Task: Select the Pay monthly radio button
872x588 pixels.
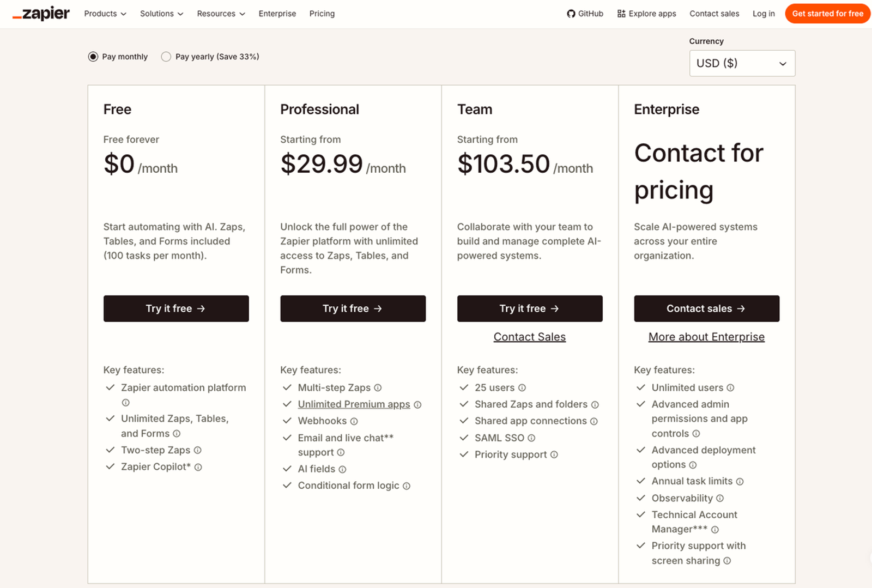Action: tap(93, 57)
